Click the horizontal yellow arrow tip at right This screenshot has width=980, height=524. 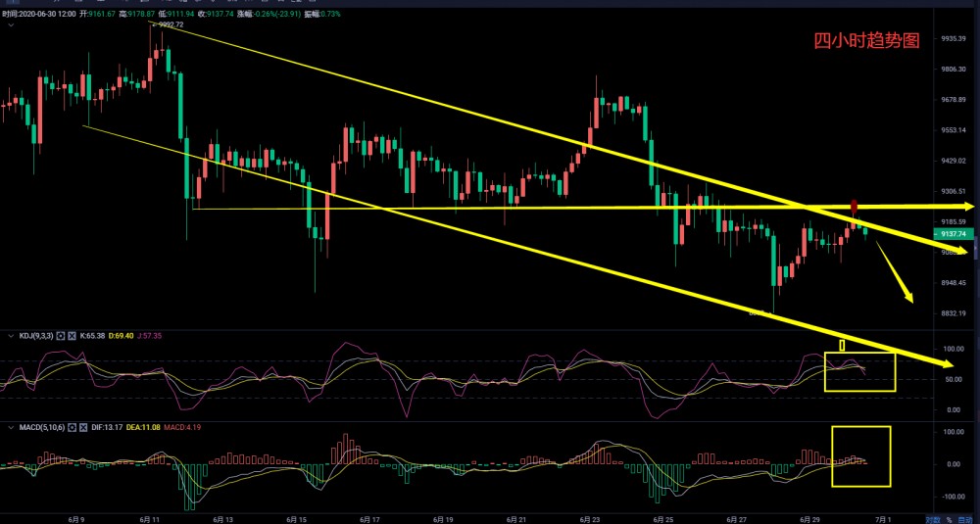tap(968, 207)
